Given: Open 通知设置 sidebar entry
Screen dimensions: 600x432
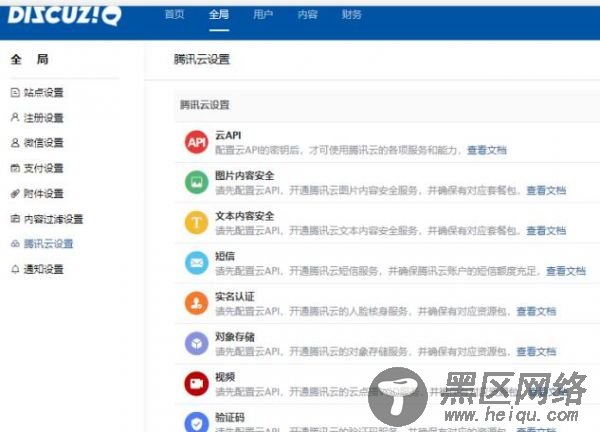Looking at the screenshot, I should click(x=44, y=269).
